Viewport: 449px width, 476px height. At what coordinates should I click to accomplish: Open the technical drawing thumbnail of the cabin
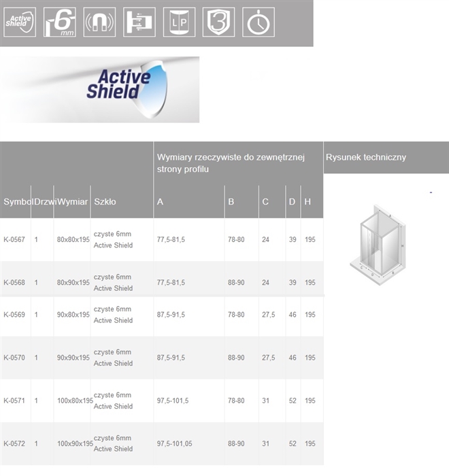[x=378, y=245]
